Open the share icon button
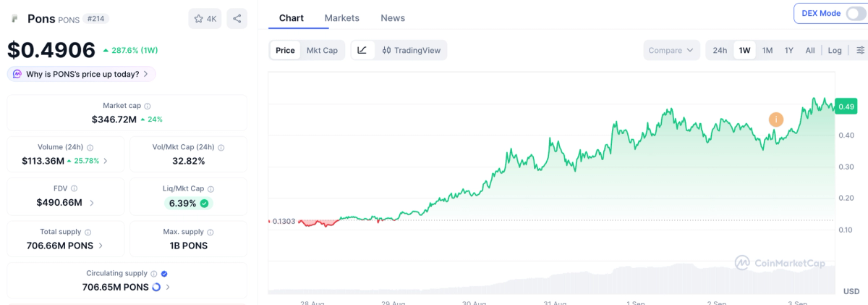868x305 pixels. tap(237, 19)
